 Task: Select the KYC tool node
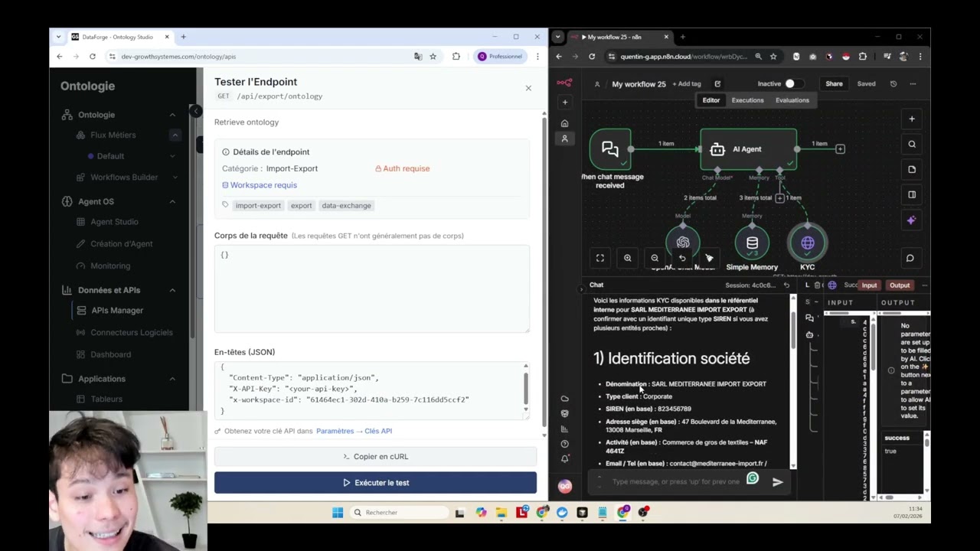(808, 243)
